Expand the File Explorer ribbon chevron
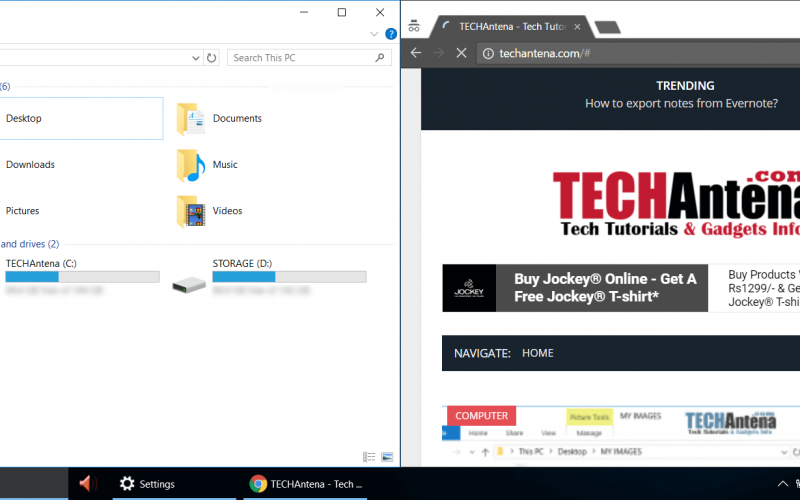The image size is (800, 500). (x=374, y=34)
